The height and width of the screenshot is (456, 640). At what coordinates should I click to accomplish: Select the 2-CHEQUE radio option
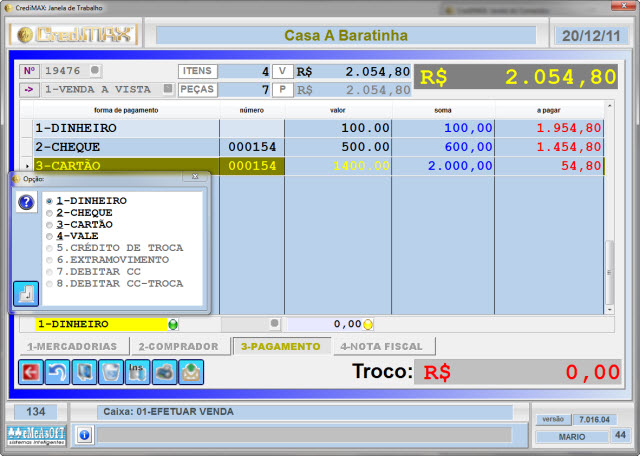click(50, 213)
